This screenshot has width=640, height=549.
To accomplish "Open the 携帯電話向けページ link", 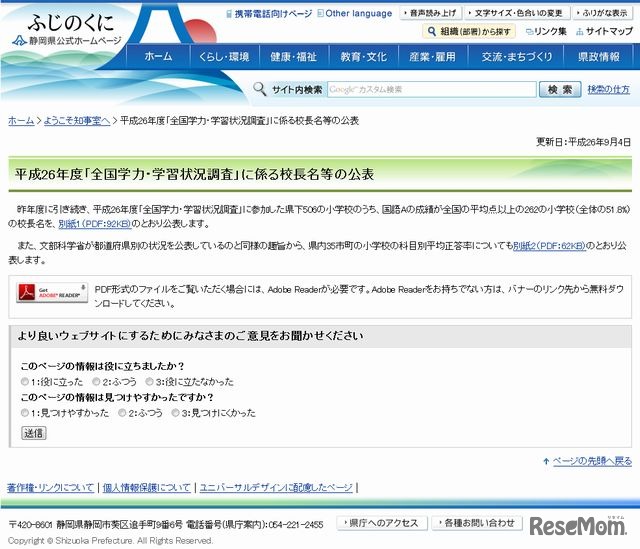I will 269,13.
